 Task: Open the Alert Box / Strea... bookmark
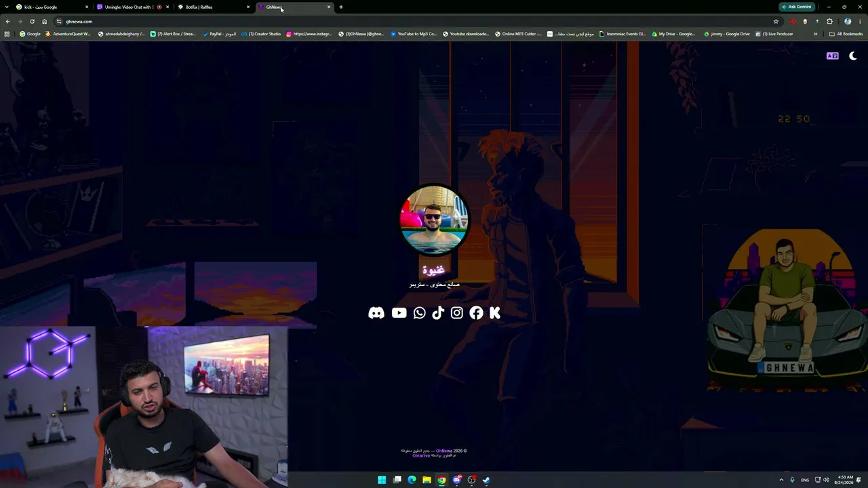click(172, 34)
